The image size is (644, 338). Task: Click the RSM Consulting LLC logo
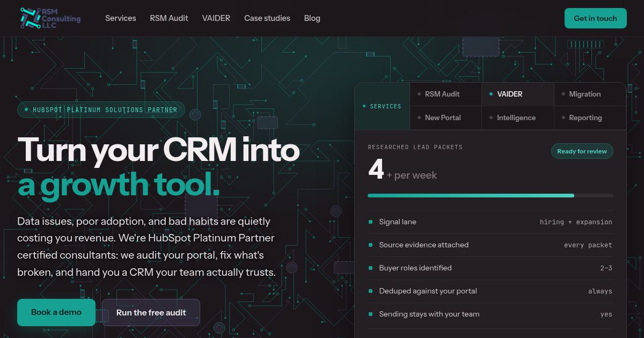(x=50, y=18)
